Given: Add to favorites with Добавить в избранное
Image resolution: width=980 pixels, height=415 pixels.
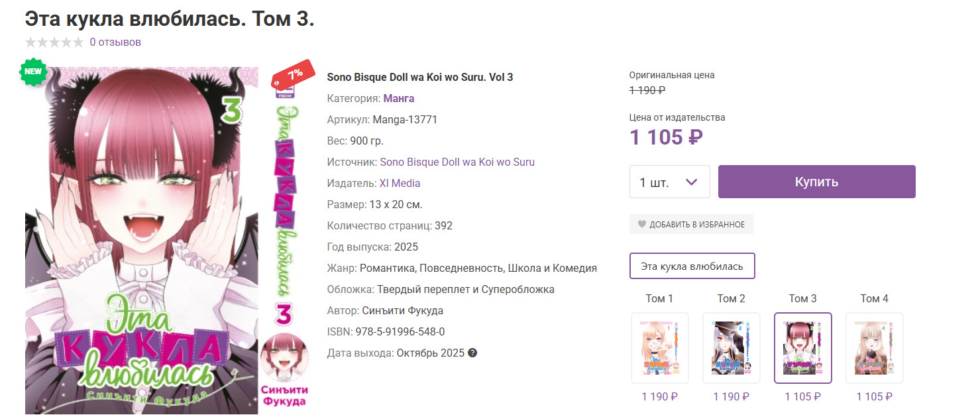Looking at the screenshot, I should [x=696, y=224].
